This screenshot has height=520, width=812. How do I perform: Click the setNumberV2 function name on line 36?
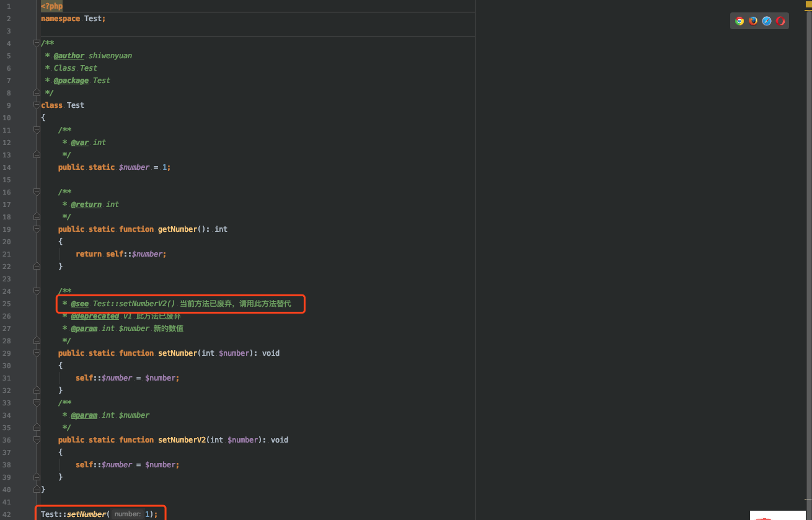pos(182,440)
